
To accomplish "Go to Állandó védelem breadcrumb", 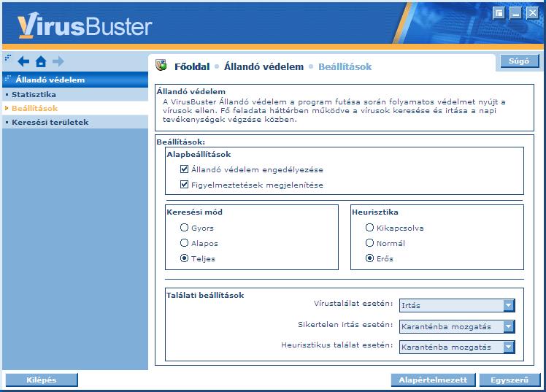I will pyautogui.click(x=264, y=66).
